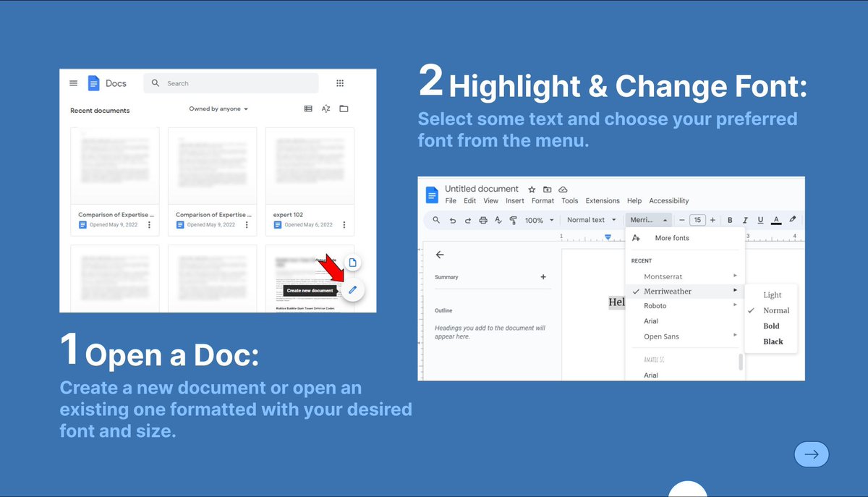868x497 pixels.
Task: Open the File menu
Action: coord(451,201)
